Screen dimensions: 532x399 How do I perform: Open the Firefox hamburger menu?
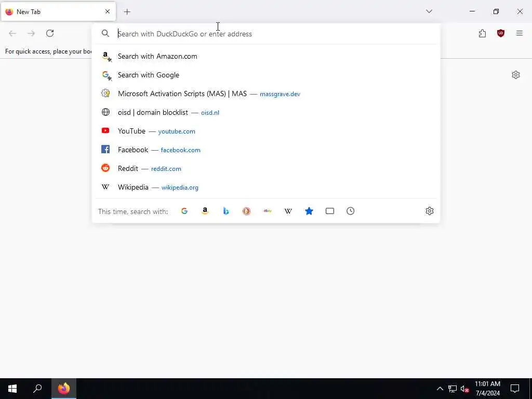[520, 33]
